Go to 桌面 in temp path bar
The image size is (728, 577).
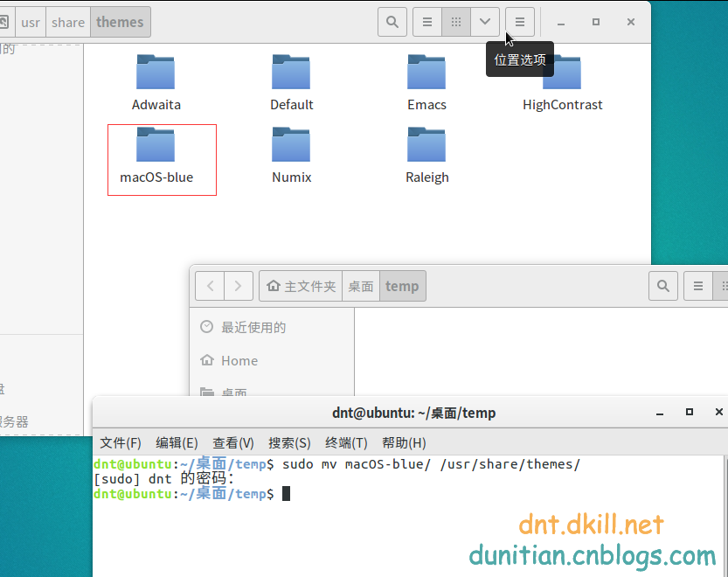(x=361, y=286)
